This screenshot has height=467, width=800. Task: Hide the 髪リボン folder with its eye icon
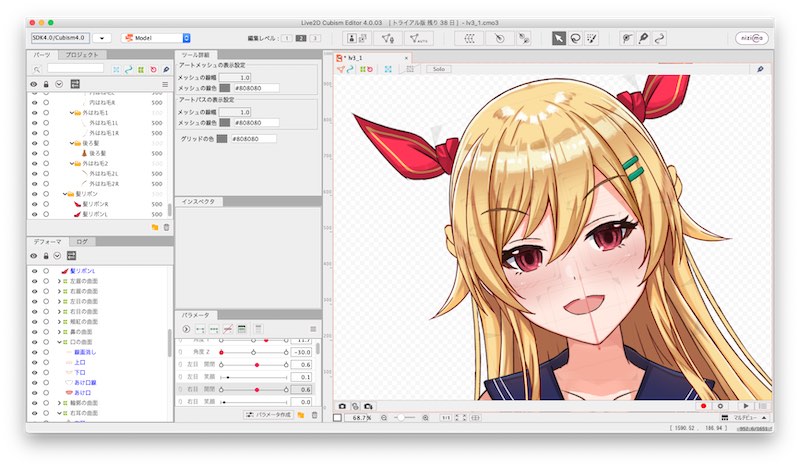point(35,194)
